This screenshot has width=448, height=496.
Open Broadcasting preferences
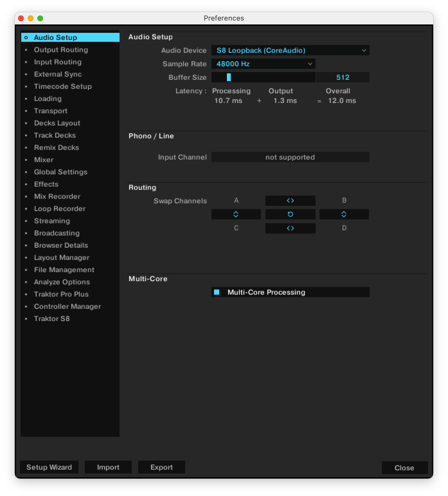[x=70, y=233]
